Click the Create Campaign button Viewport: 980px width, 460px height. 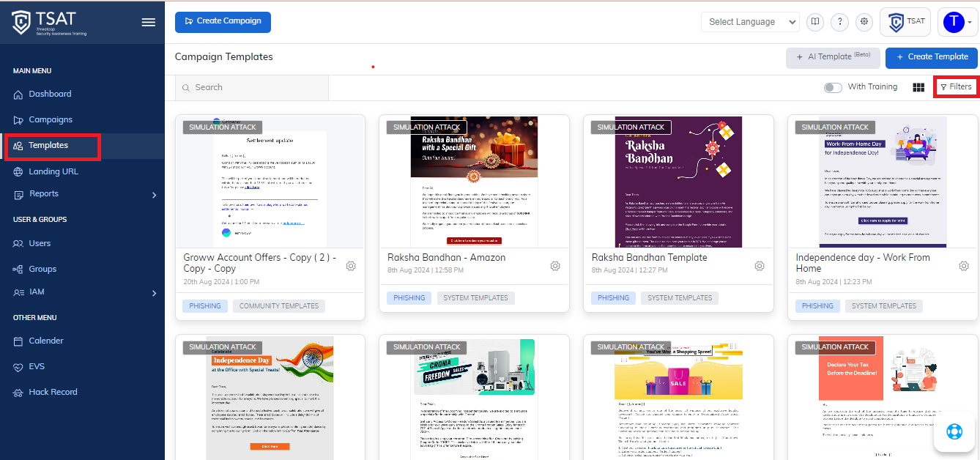coord(223,22)
